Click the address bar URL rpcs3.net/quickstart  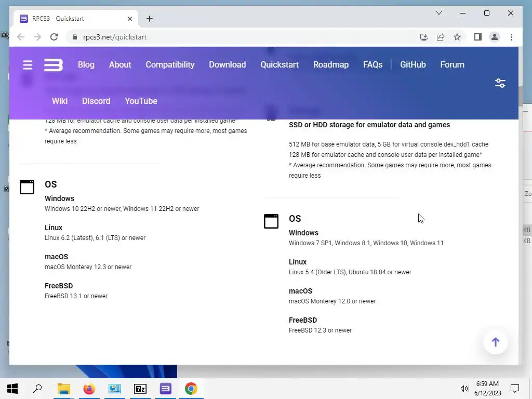pyautogui.click(x=115, y=37)
